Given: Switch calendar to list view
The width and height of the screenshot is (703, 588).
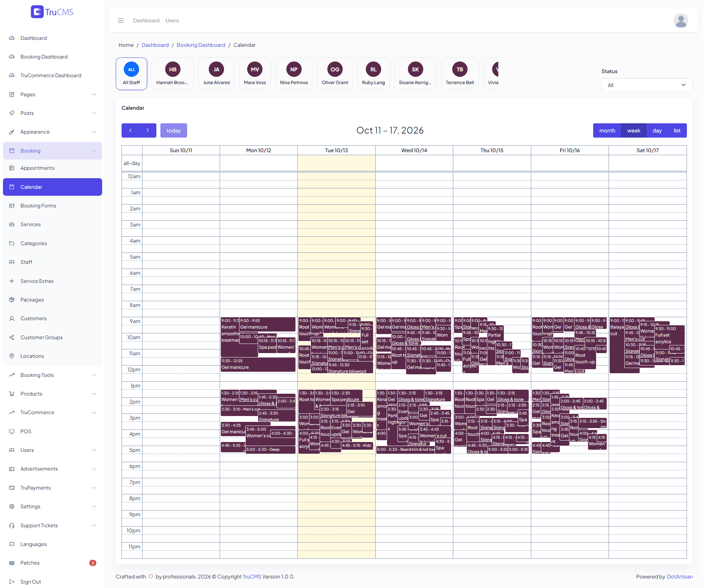Looking at the screenshot, I should point(677,130).
